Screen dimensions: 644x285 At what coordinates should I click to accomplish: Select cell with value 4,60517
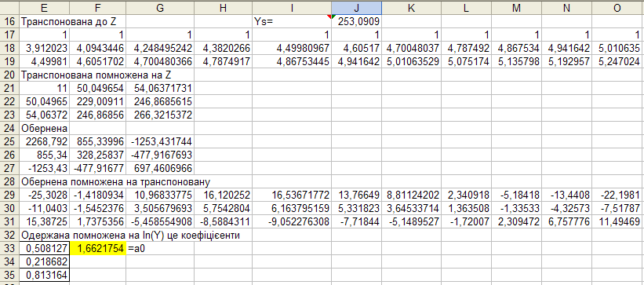pos(356,48)
